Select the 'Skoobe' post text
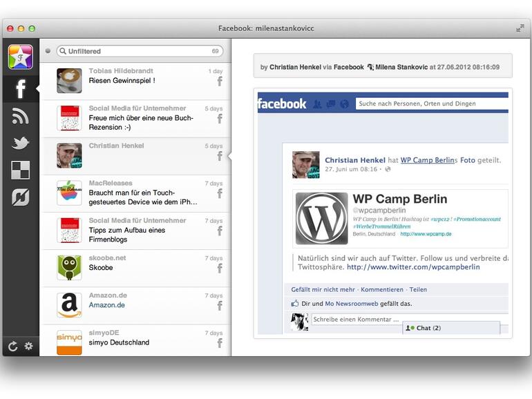Image resolution: width=532 pixels, height=399 pixels. coord(101,267)
